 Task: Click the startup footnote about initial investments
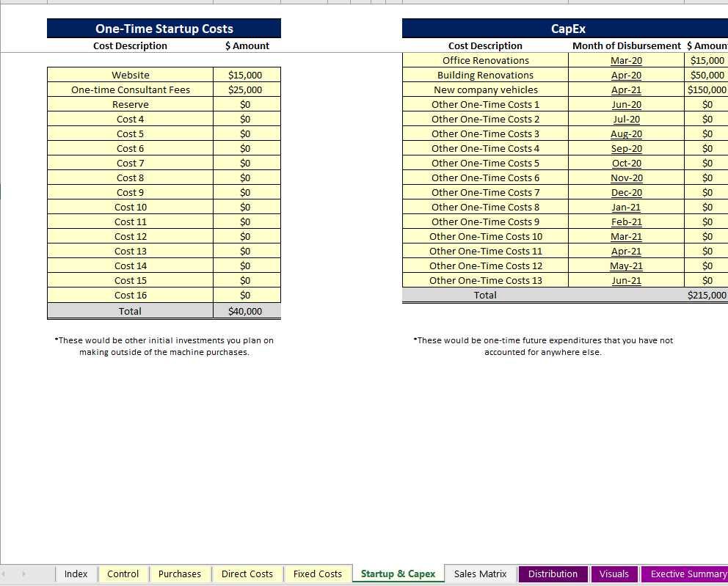[164, 346]
